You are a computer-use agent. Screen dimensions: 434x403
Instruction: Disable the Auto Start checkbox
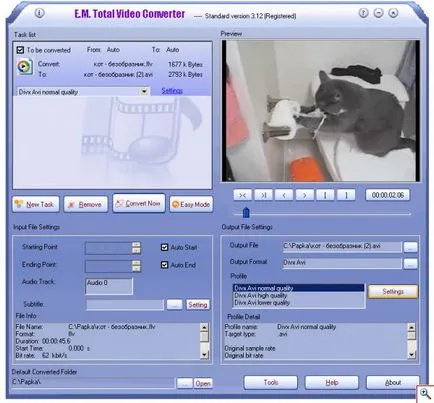click(x=164, y=247)
